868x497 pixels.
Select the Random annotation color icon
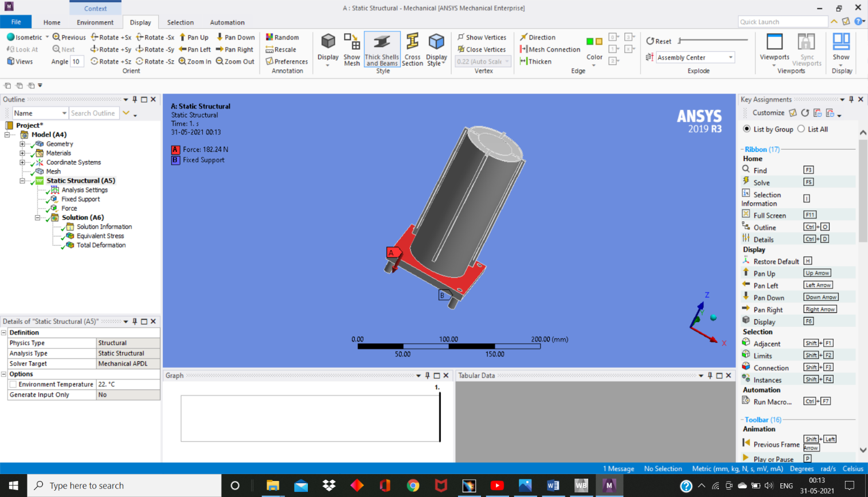(269, 37)
